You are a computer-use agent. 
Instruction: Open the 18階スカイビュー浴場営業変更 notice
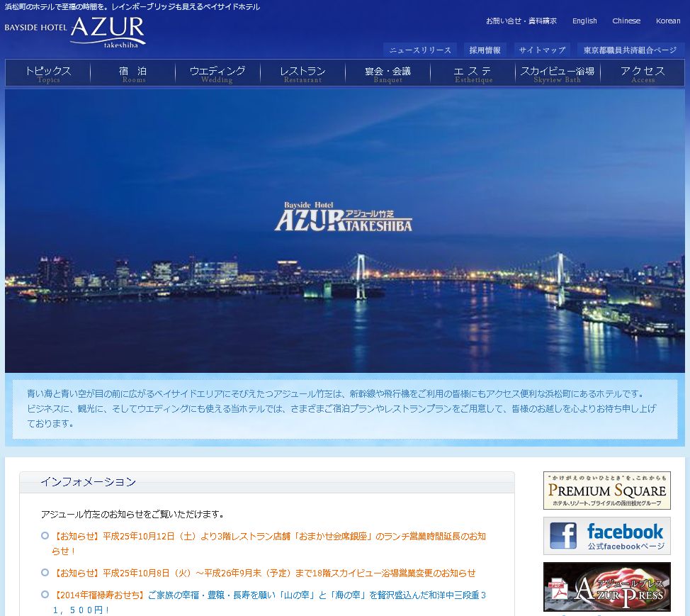click(x=264, y=573)
